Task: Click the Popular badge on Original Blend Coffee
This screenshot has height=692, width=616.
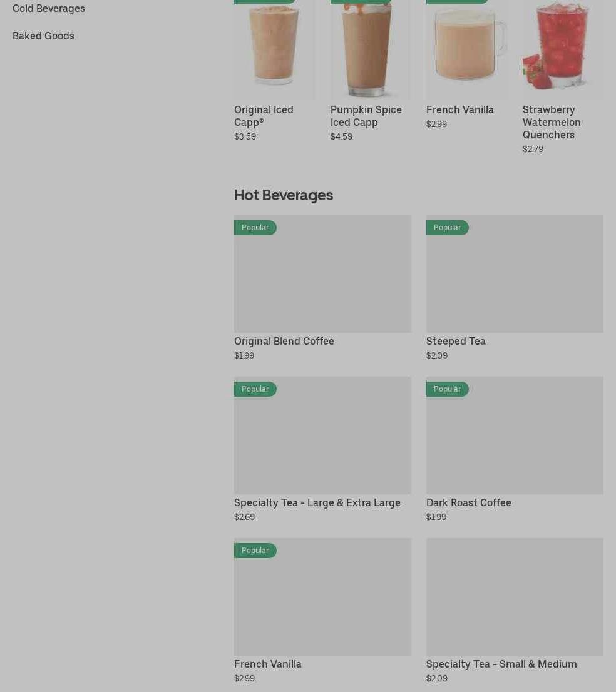Action: coord(255,228)
